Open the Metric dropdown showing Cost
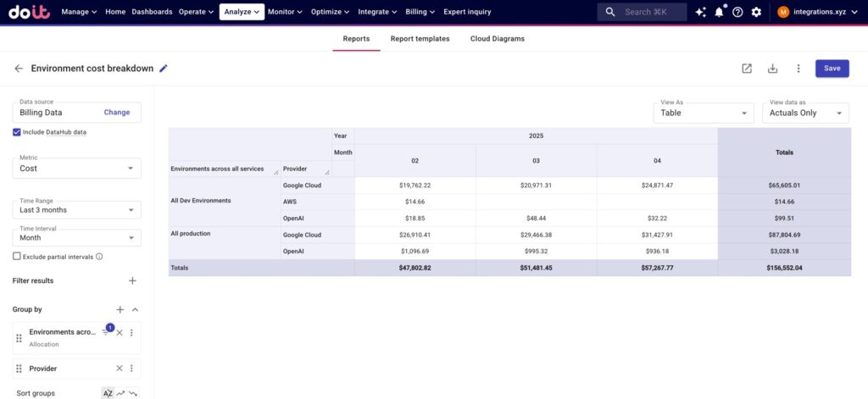 click(x=76, y=169)
